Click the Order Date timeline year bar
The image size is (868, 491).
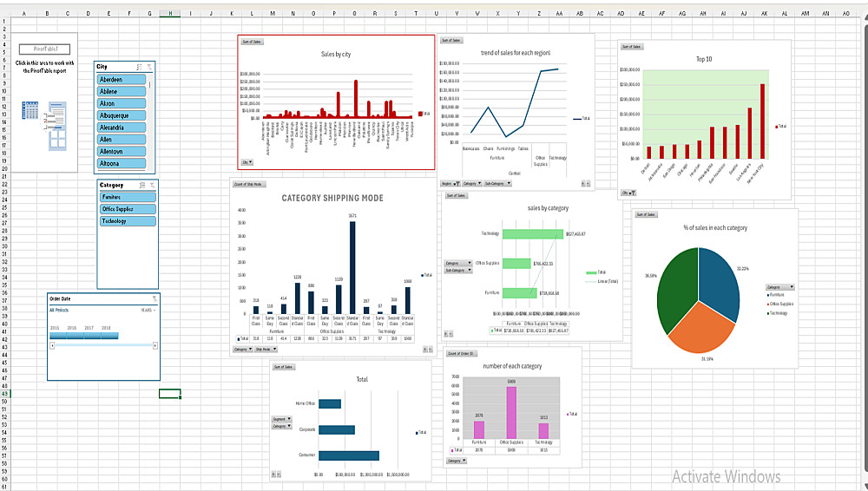(84, 336)
